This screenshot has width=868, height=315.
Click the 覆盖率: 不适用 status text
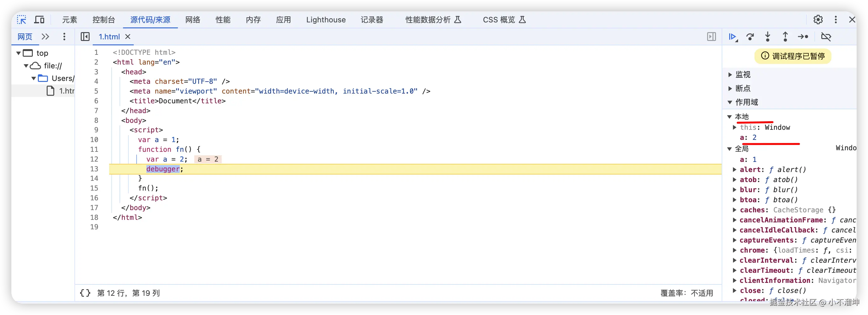click(686, 293)
